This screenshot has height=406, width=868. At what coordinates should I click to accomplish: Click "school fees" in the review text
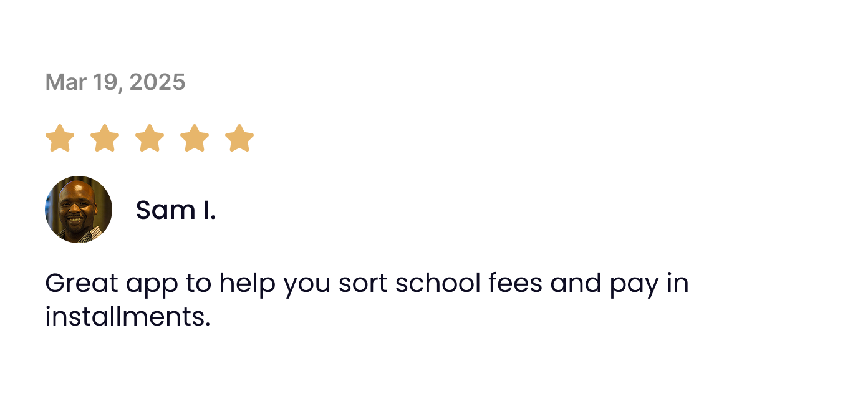(469, 284)
